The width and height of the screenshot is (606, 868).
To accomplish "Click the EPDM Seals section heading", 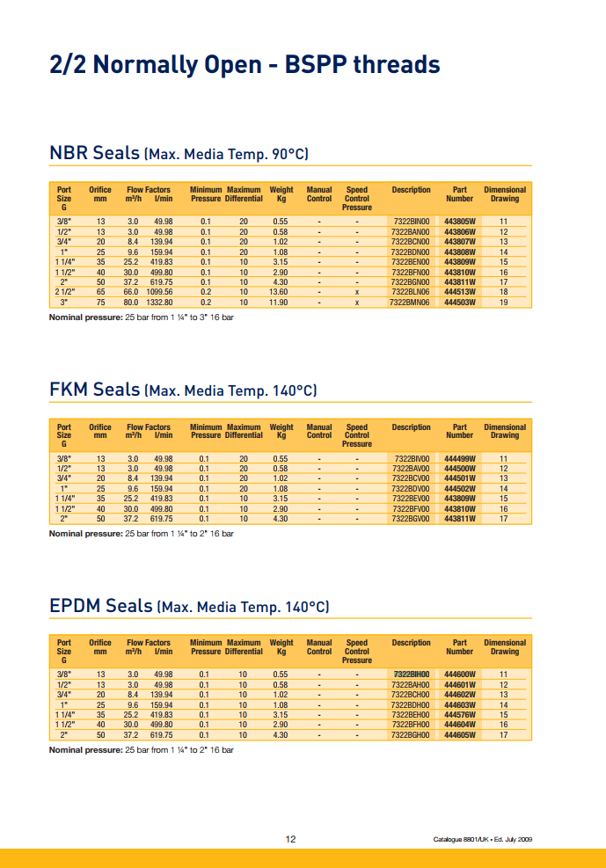I will tap(189, 606).
